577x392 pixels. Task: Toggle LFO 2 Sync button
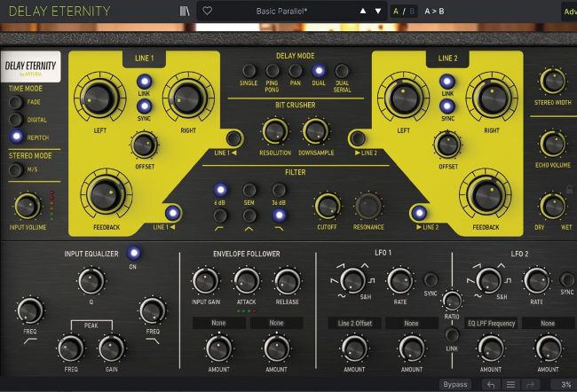pyautogui.click(x=566, y=279)
